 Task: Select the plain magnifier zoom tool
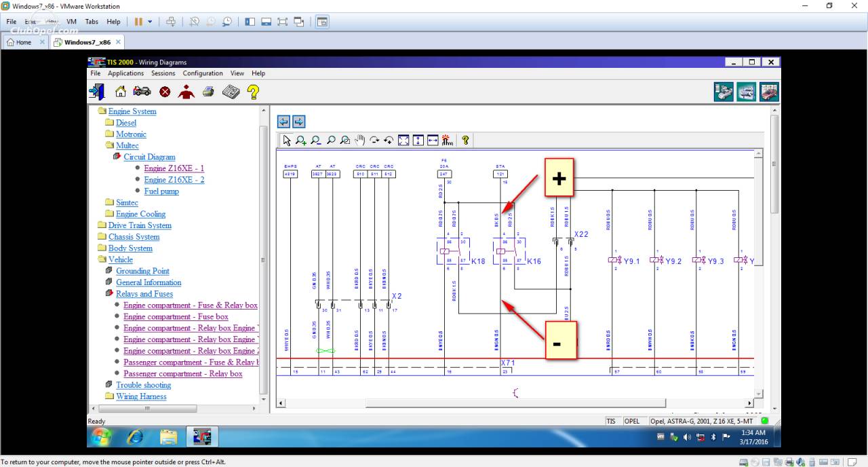click(331, 141)
